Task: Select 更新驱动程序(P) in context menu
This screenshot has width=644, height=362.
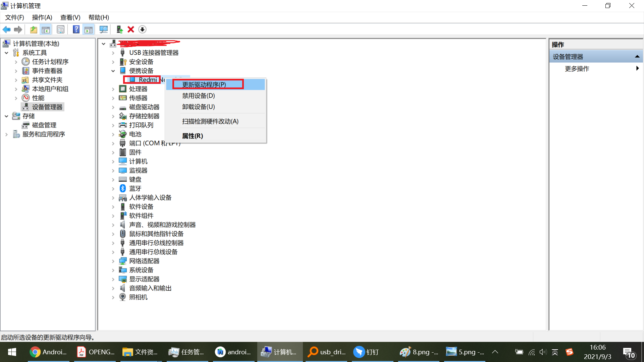Action: (x=204, y=84)
